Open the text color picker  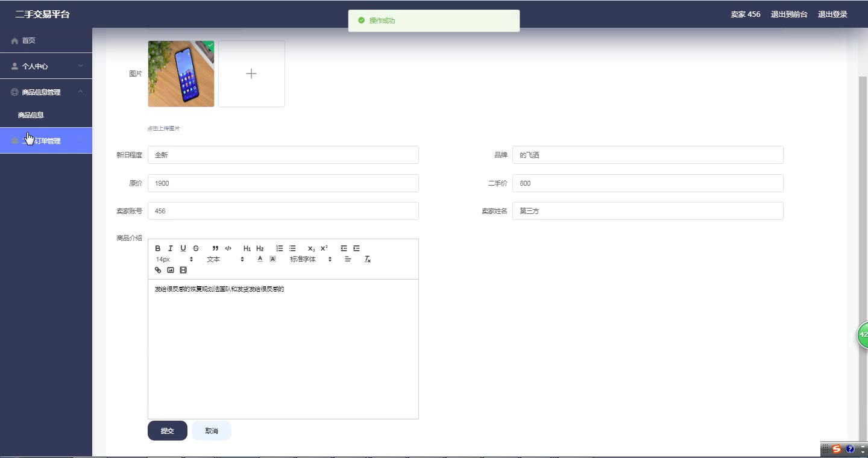coord(260,259)
